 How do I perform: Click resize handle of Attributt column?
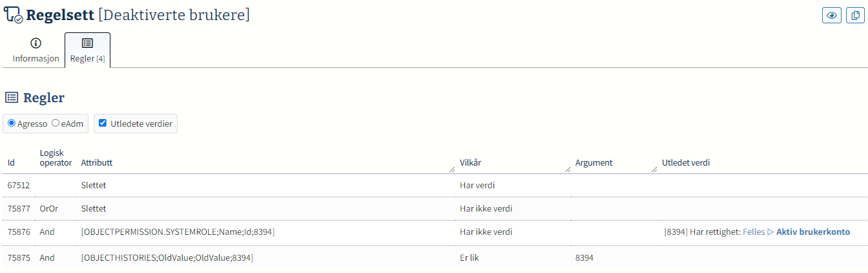point(451,169)
